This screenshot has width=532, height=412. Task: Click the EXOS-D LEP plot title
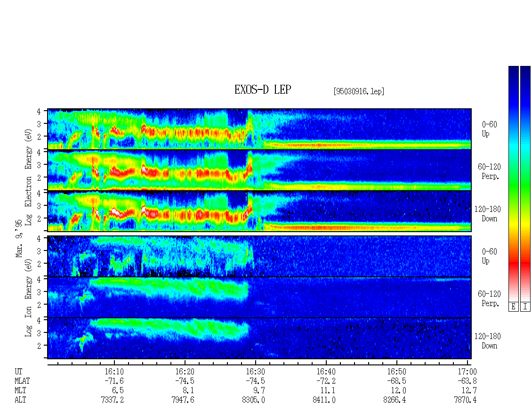263,89
